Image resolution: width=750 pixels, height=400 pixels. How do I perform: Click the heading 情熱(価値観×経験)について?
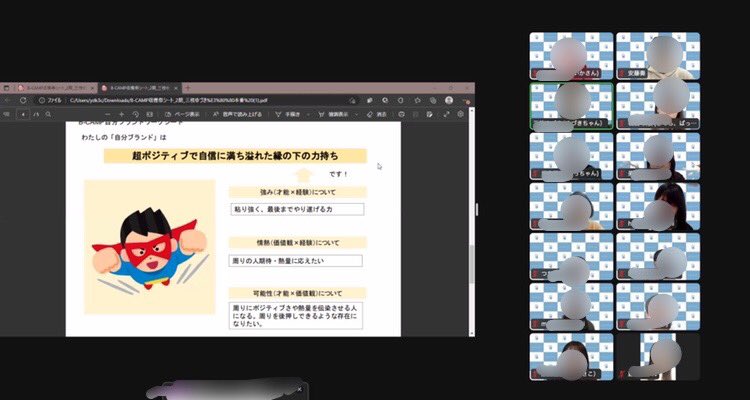click(298, 243)
